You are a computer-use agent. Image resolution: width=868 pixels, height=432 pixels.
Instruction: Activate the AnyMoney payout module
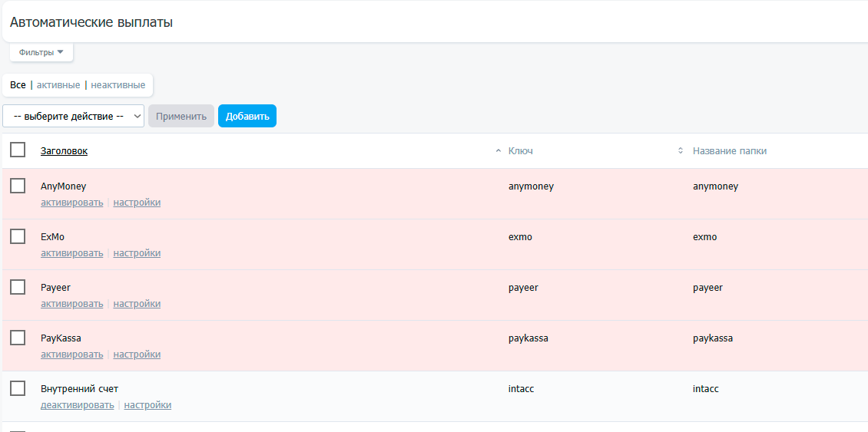click(71, 203)
